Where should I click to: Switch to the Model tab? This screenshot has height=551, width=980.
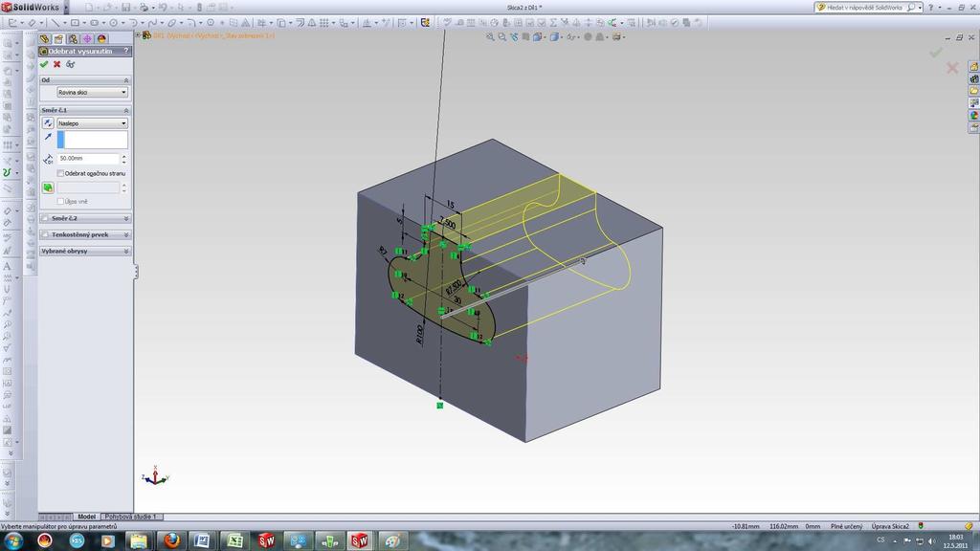pos(86,517)
